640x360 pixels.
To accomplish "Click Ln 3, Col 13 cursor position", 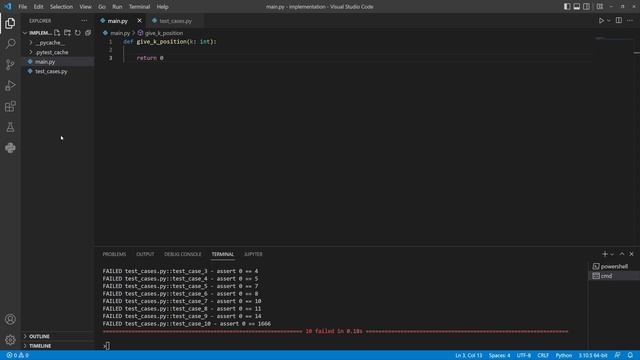I will 469,355.
